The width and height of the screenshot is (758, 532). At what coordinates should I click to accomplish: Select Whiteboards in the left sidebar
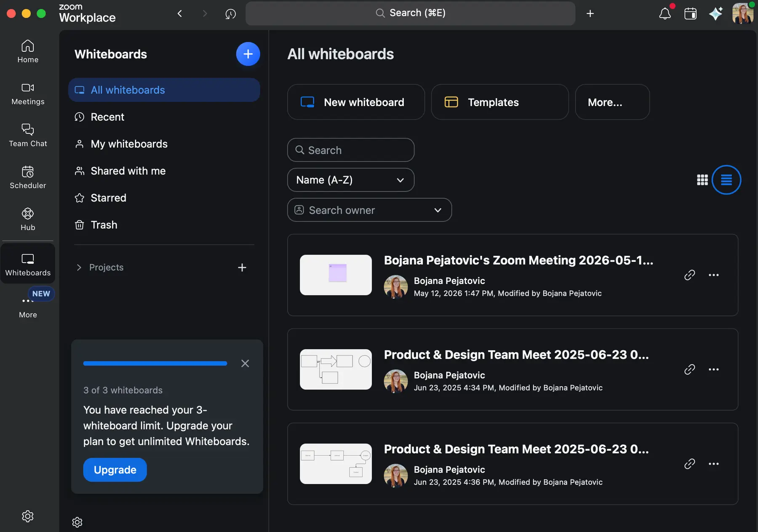click(28, 263)
